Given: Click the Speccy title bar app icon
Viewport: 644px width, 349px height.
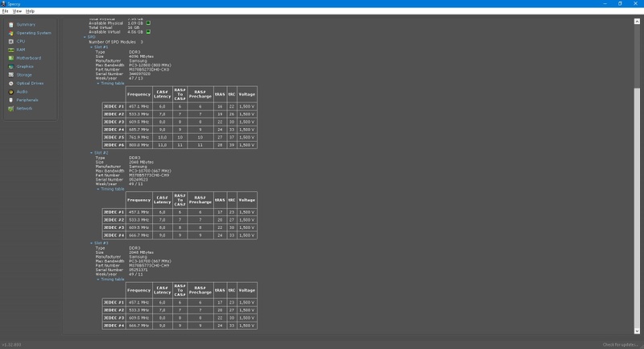Looking at the screenshot, I should coord(3,4).
